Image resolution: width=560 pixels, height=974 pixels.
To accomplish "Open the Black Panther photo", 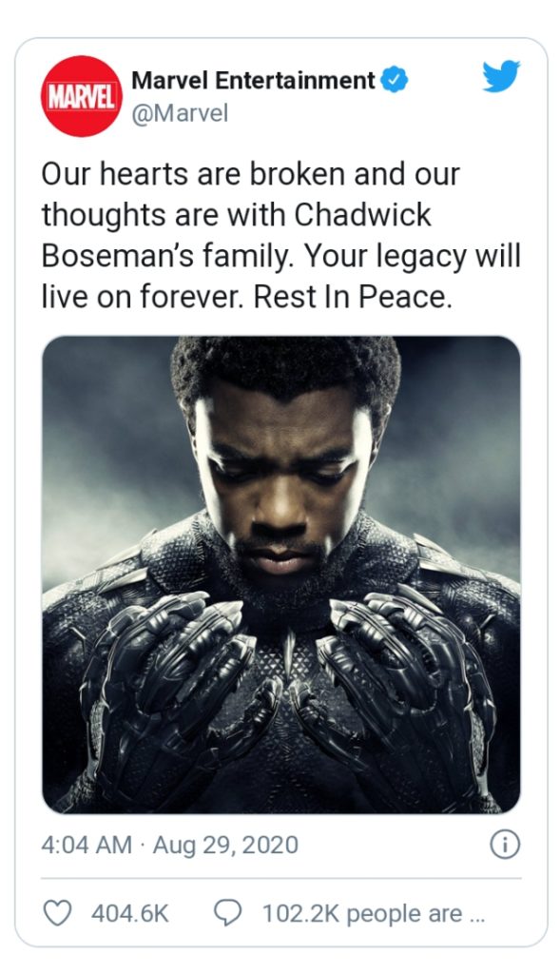I will click(x=281, y=575).
